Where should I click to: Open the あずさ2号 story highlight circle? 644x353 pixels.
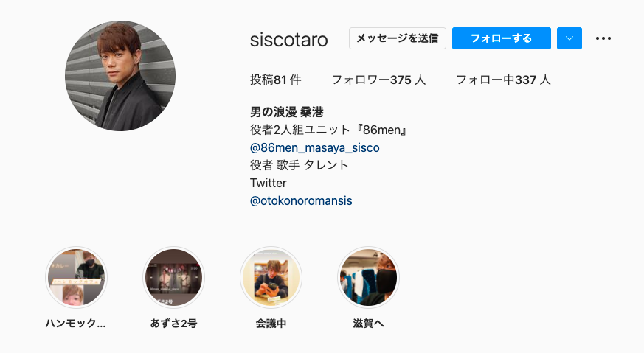coord(173,278)
